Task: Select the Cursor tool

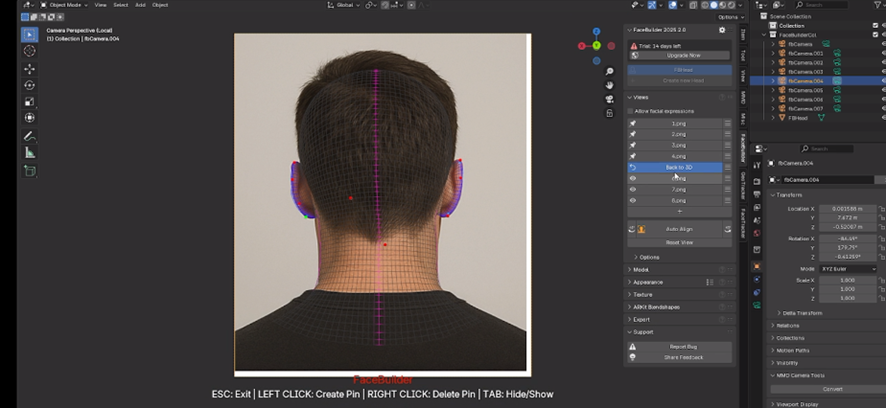Action: [29, 50]
